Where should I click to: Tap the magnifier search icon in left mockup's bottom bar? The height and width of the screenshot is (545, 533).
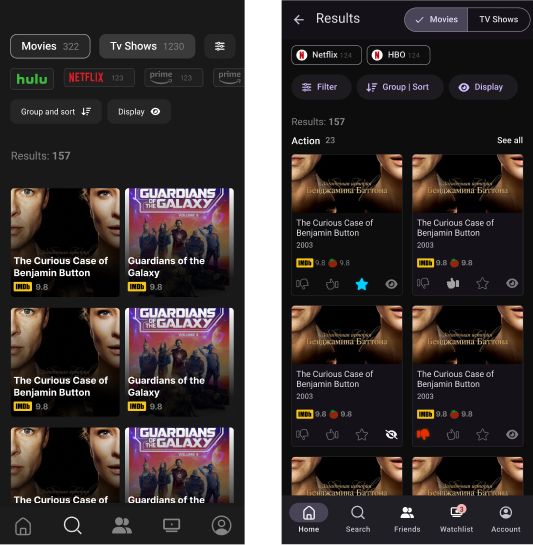click(x=73, y=525)
